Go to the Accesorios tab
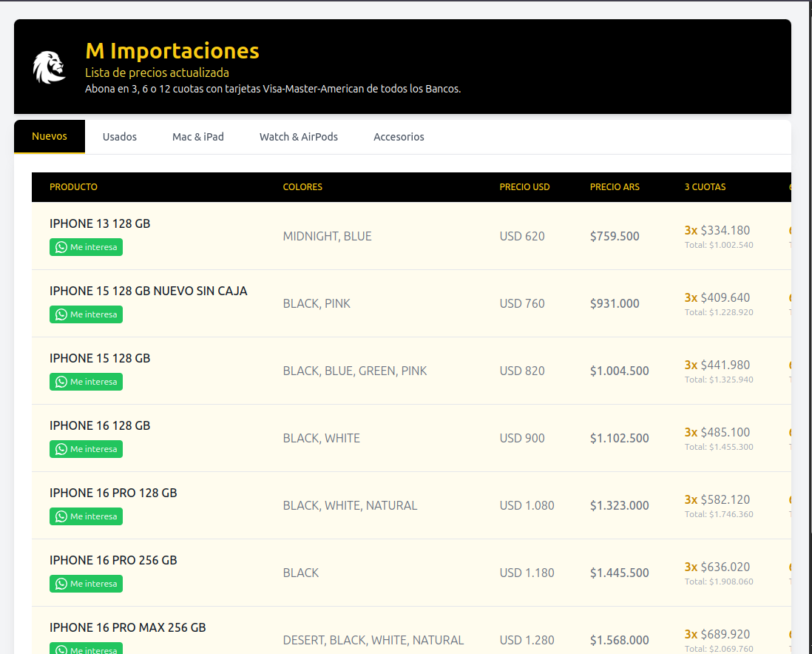812x654 pixels. 399,137
